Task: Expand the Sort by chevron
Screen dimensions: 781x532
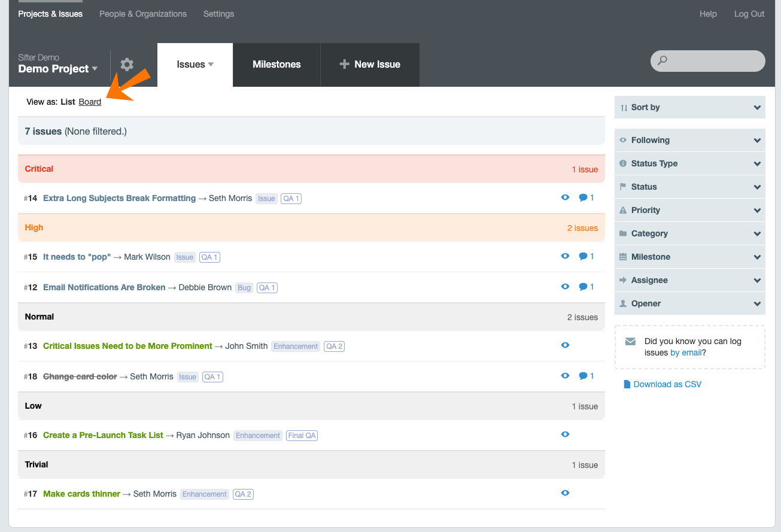Action: click(x=757, y=108)
